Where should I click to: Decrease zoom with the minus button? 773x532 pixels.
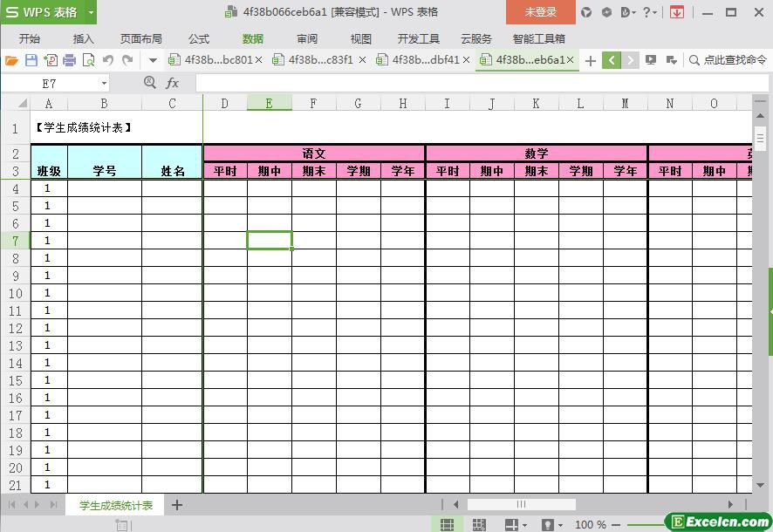pyautogui.click(x=615, y=525)
